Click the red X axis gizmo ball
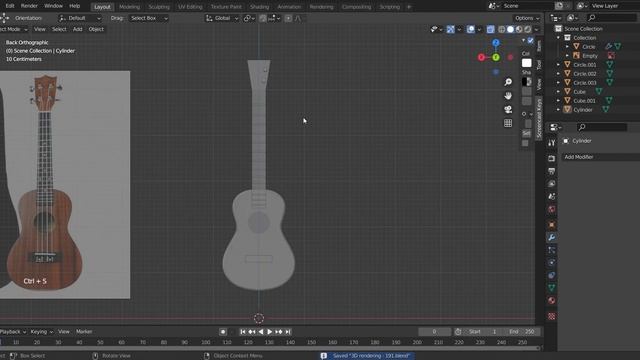 click(481, 58)
